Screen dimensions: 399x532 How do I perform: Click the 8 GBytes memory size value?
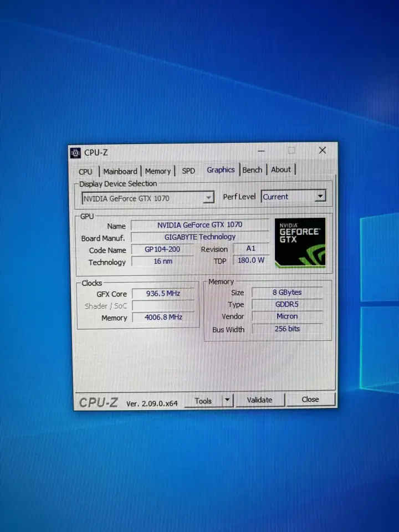point(287,292)
